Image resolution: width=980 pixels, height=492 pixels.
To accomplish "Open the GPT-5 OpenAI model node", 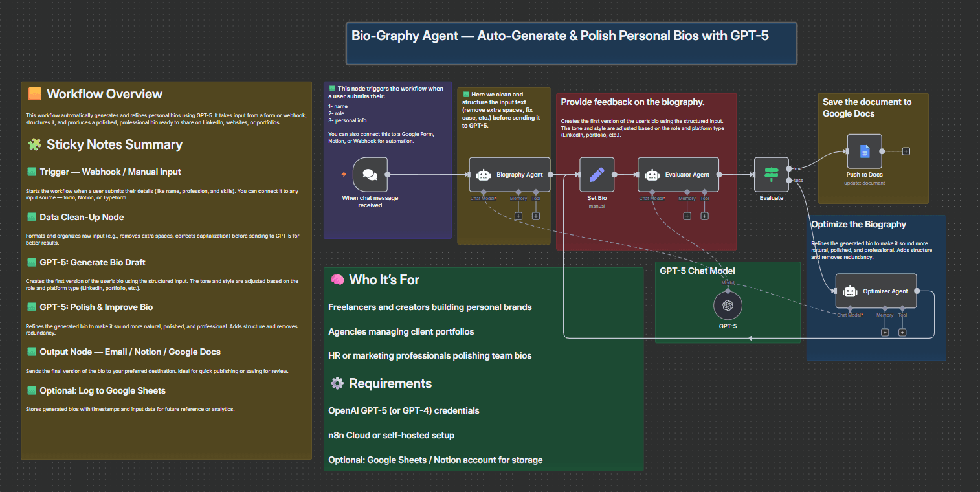I will click(728, 306).
